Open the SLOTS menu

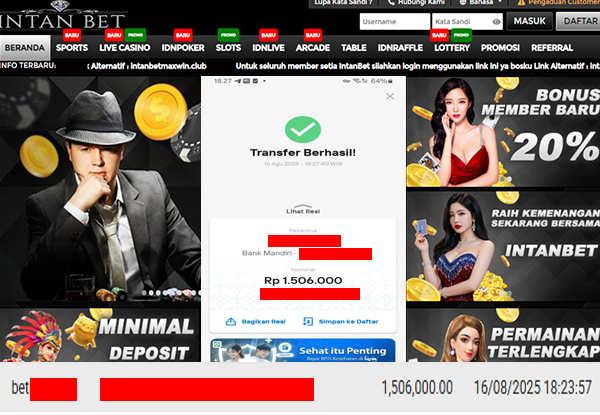[x=228, y=48]
